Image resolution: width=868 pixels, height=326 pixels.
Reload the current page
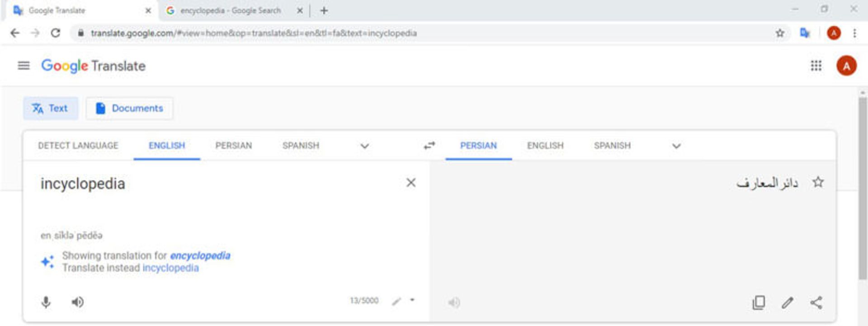pyautogui.click(x=56, y=33)
